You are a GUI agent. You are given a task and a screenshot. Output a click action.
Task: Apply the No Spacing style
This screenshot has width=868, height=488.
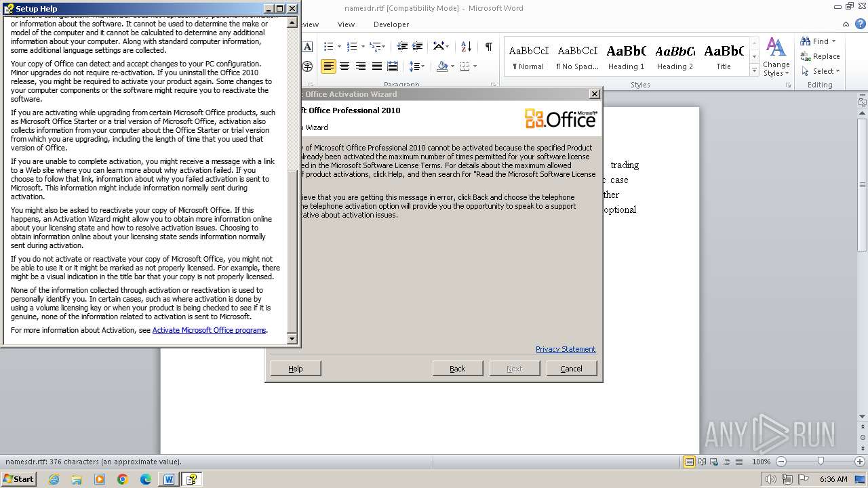pyautogui.click(x=577, y=57)
